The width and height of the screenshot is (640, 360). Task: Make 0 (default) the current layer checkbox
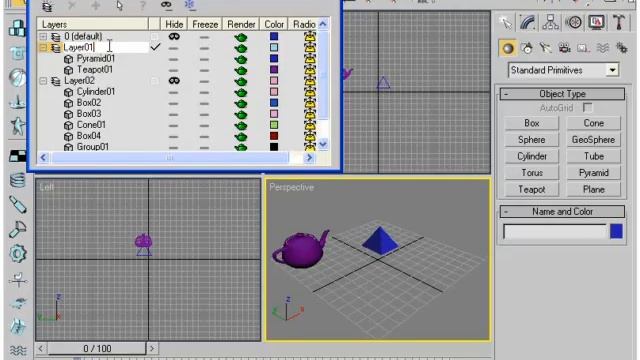click(x=154, y=37)
